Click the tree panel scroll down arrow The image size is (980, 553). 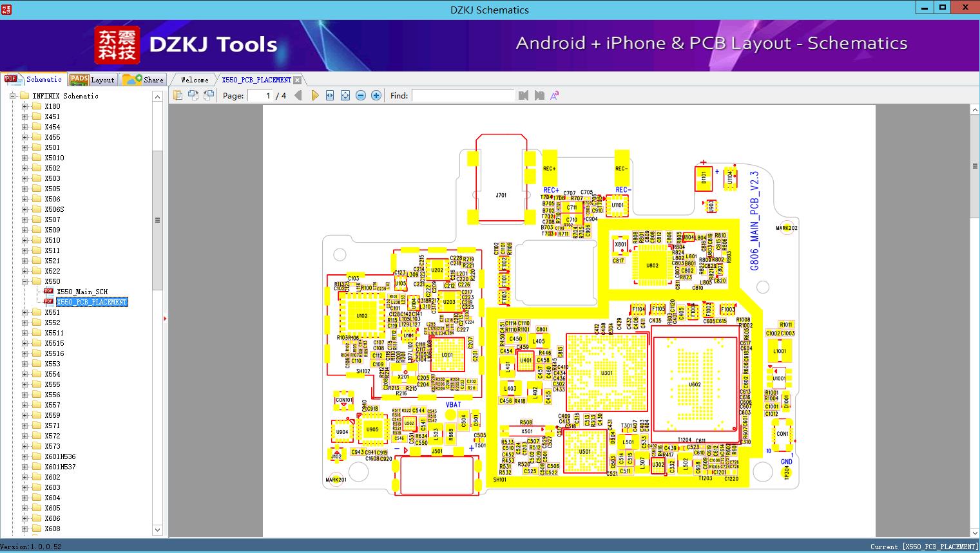pyautogui.click(x=157, y=530)
